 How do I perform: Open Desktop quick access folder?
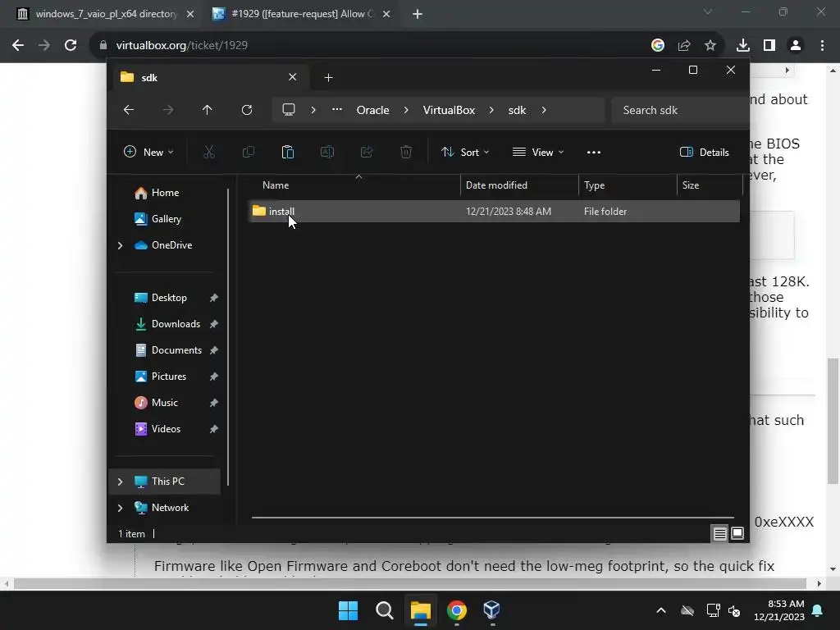[169, 298]
